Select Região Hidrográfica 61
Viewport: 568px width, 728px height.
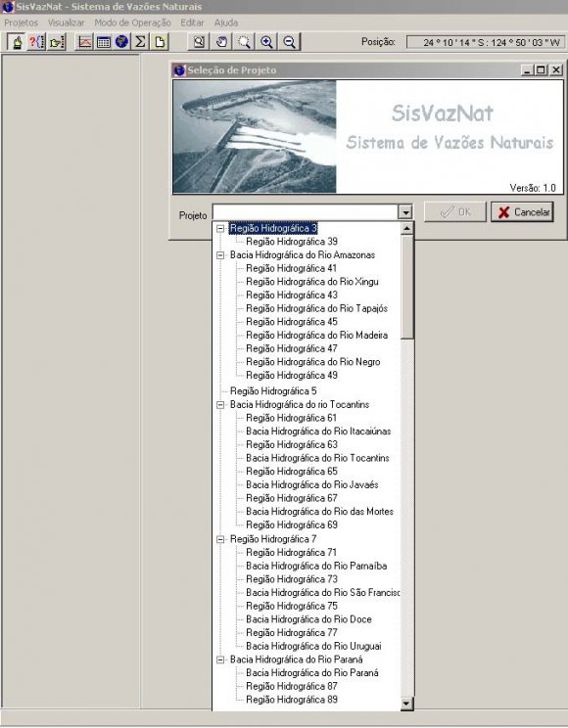291,419
